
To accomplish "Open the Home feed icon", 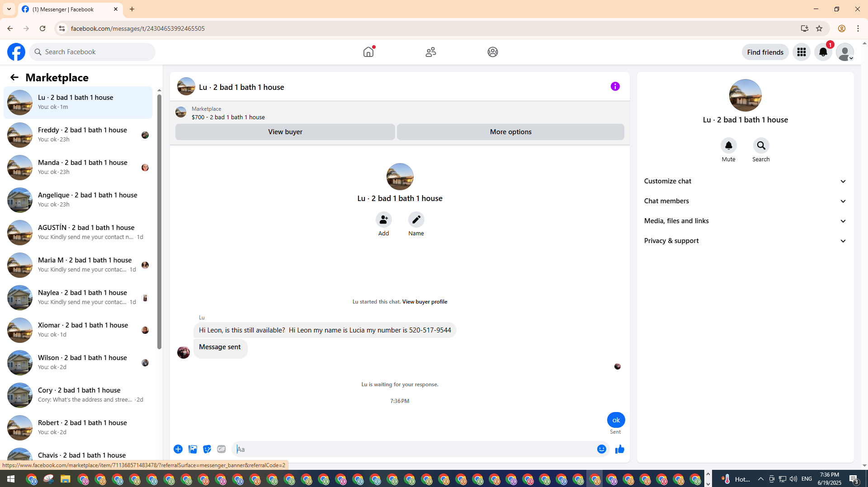I will tap(368, 52).
